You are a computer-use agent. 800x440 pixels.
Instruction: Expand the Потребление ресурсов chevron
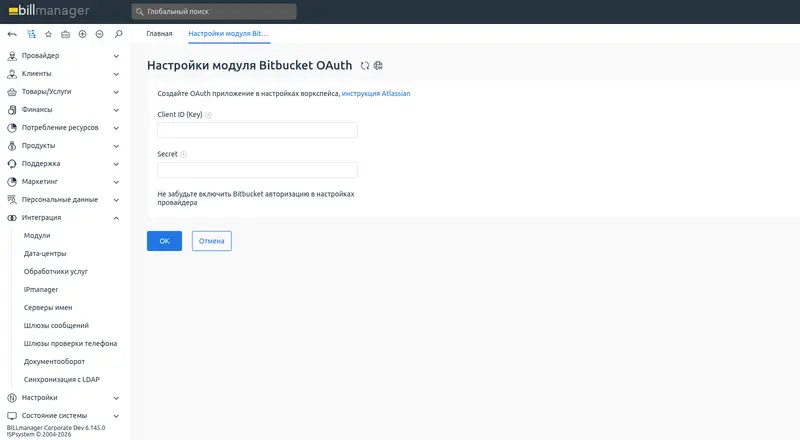pyautogui.click(x=116, y=128)
